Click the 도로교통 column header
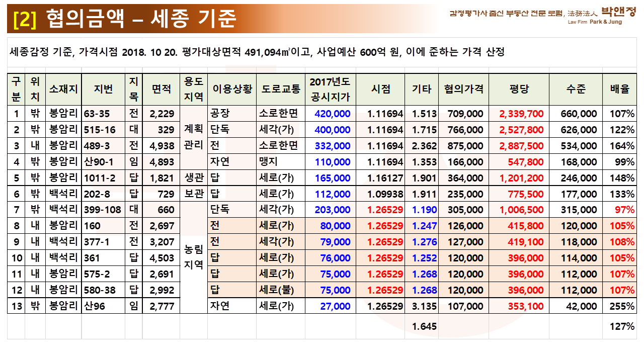644x362 pixels. point(281,89)
